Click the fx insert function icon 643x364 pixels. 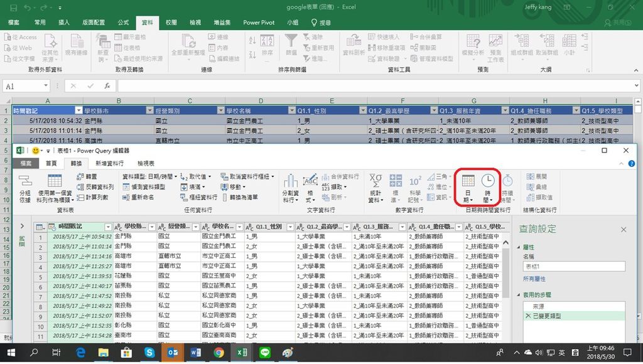(x=107, y=86)
